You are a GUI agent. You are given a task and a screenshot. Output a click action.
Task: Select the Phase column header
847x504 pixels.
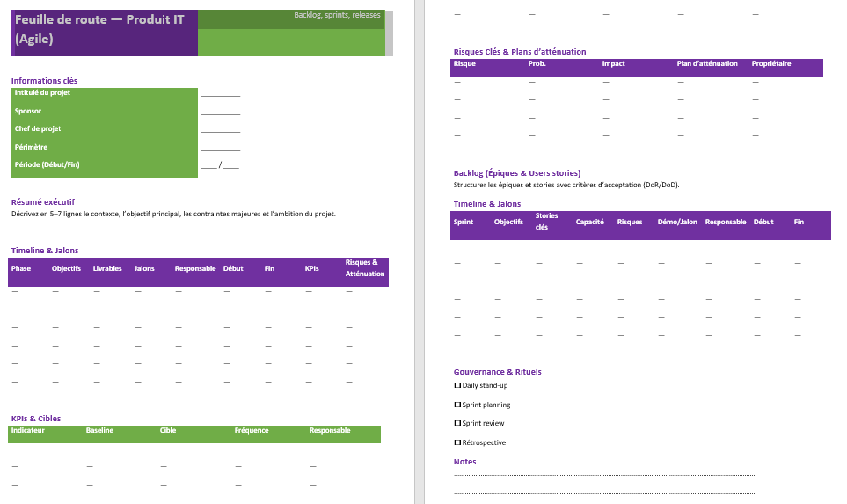pyautogui.click(x=21, y=268)
